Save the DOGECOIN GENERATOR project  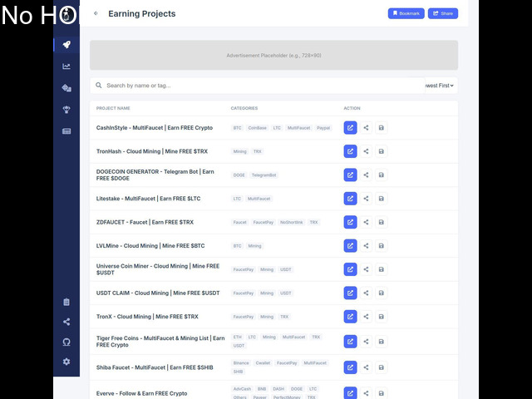381,175
